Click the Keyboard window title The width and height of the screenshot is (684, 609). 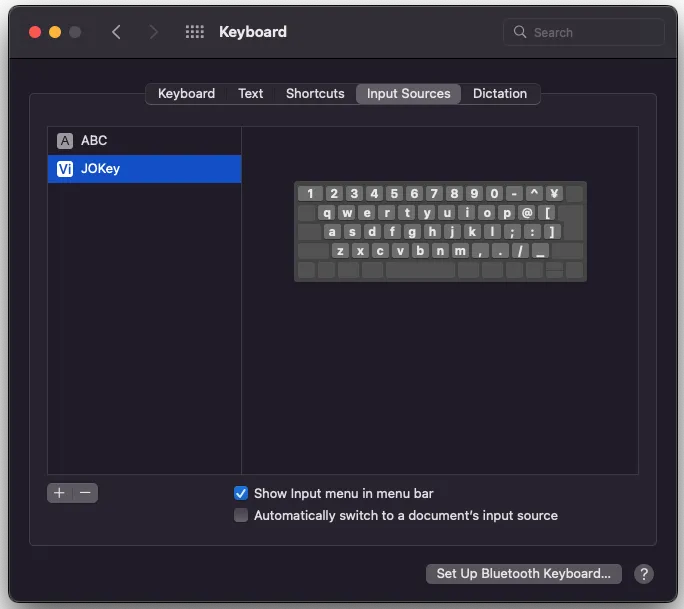pos(253,32)
